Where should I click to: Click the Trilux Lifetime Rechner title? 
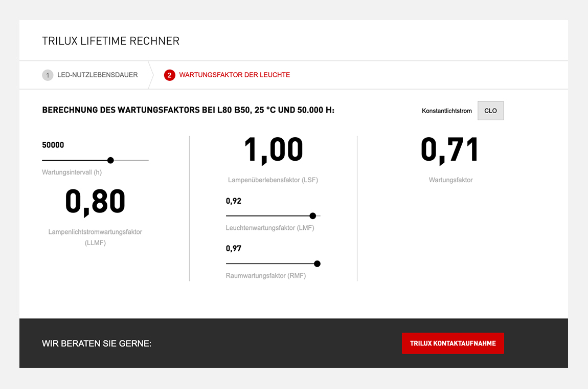(x=110, y=41)
